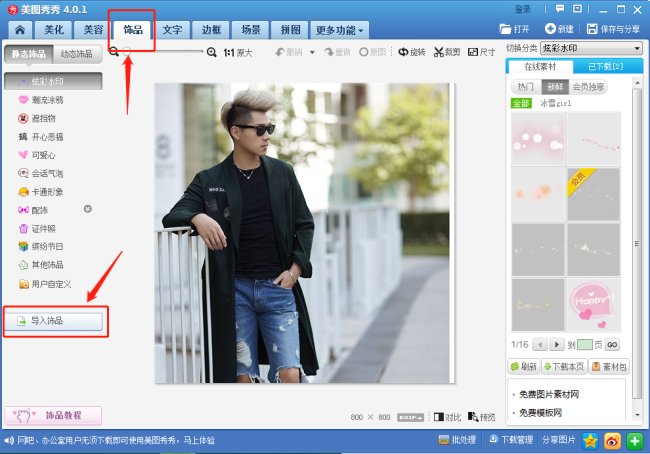Open the 饰品教程 tutorial button
The height and width of the screenshot is (454, 650).
53,415
